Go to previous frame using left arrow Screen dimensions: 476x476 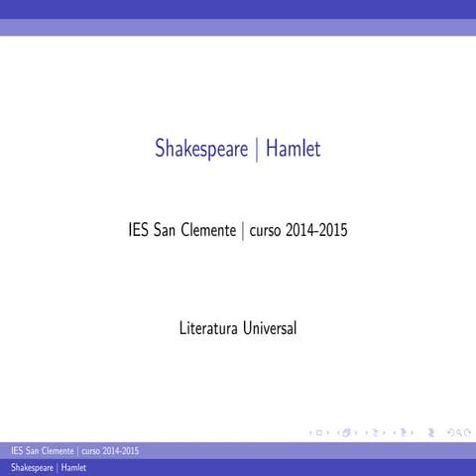coord(338,432)
